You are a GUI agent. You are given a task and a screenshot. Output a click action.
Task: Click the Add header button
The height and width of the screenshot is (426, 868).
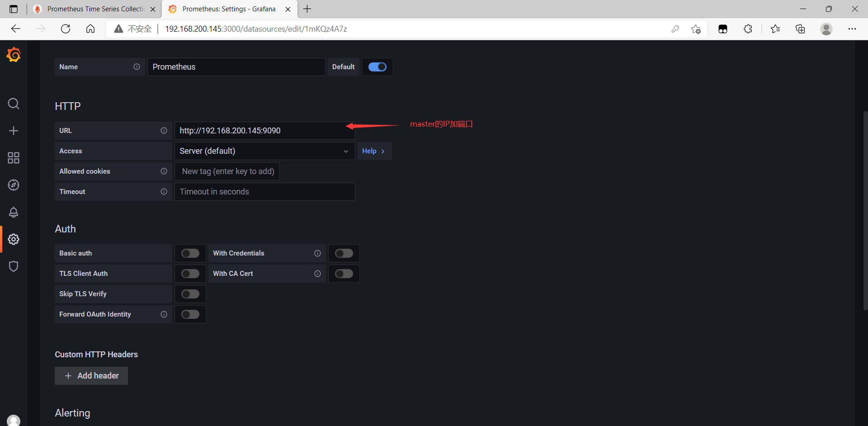(x=91, y=376)
